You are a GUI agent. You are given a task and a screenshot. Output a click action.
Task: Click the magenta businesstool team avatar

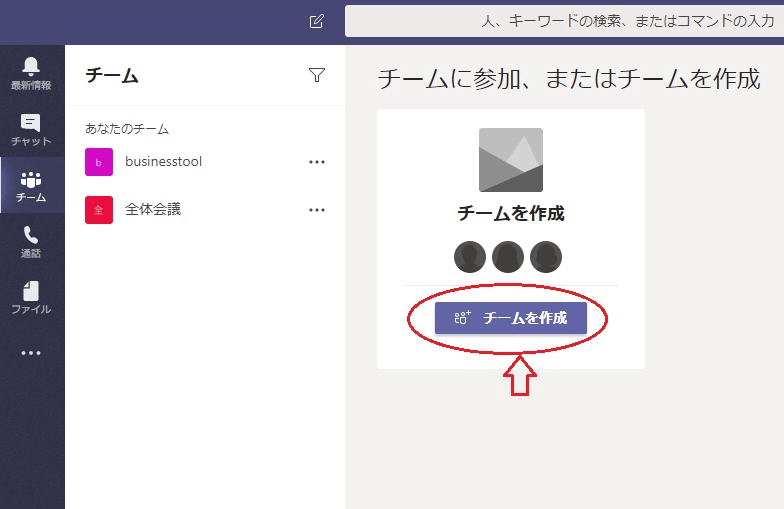99,162
